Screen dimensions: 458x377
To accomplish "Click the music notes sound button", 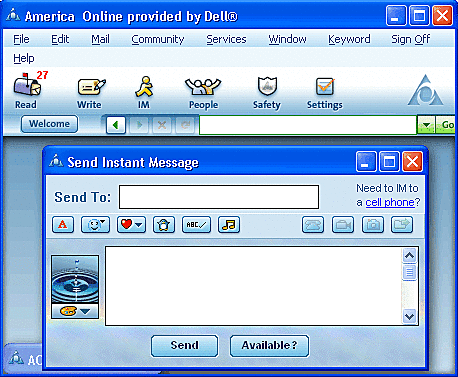I will coord(229,225).
